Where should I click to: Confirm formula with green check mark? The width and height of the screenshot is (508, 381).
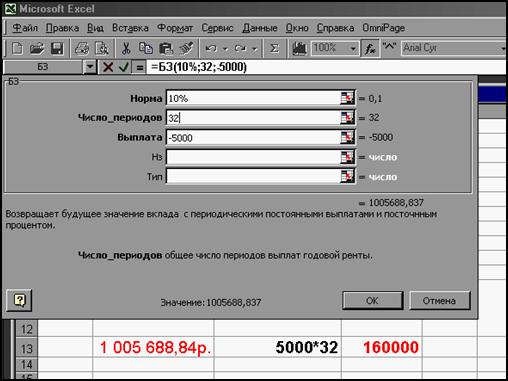coord(124,67)
